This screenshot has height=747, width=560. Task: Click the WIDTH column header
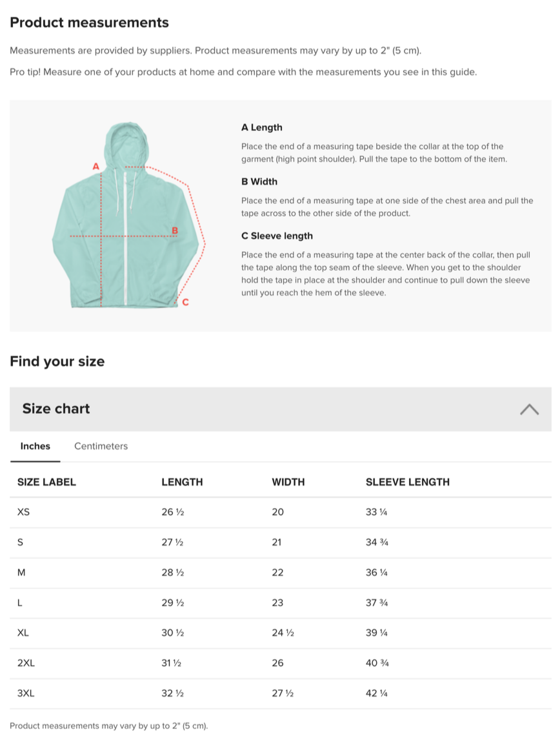point(288,482)
